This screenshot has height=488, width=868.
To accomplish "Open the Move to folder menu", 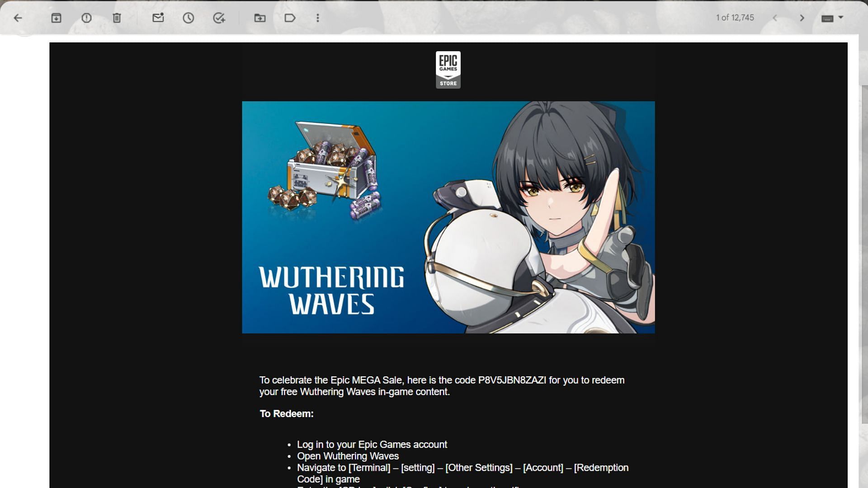I will (x=259, y=18).
